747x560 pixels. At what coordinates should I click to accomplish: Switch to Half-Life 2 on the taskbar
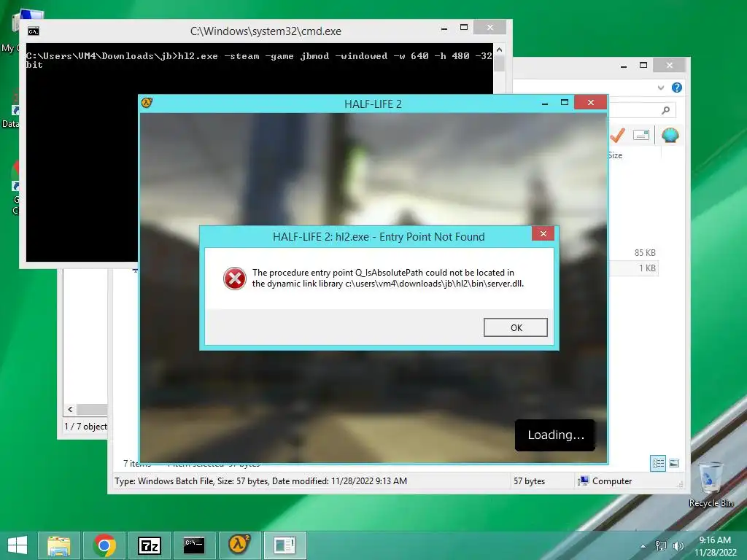(x=239, y=545)
